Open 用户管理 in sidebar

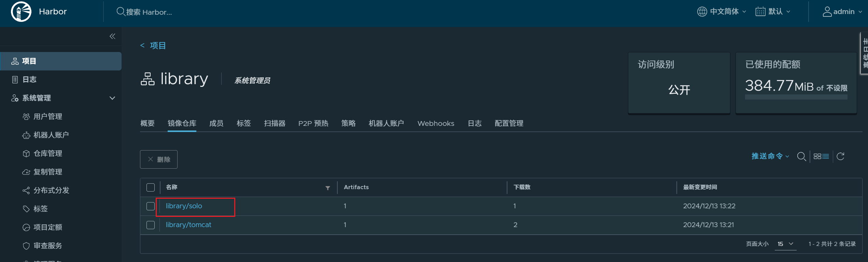(x=48, y=117)
